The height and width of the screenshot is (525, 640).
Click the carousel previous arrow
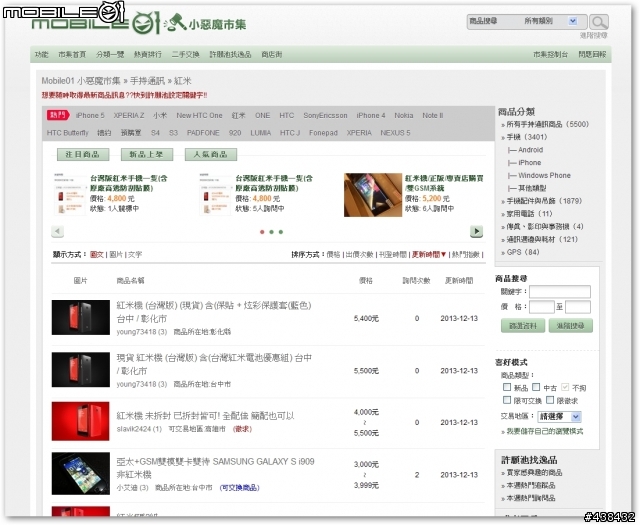58,231
